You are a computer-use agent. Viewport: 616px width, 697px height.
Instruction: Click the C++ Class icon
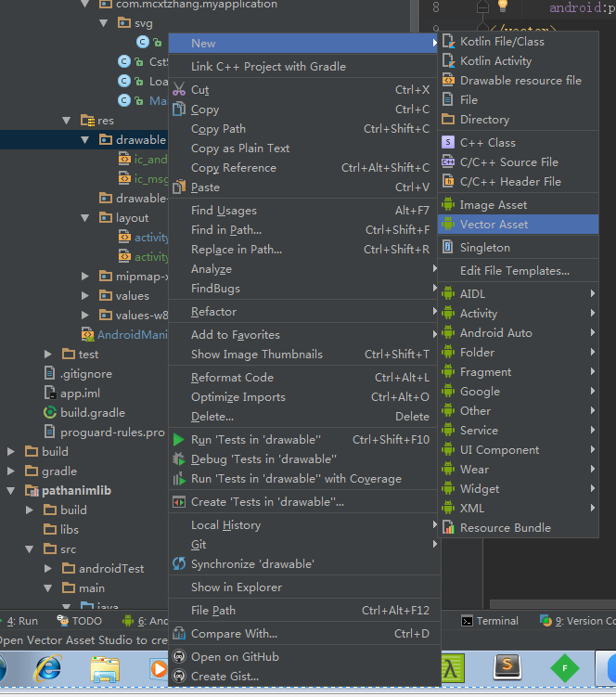point(448,142)
